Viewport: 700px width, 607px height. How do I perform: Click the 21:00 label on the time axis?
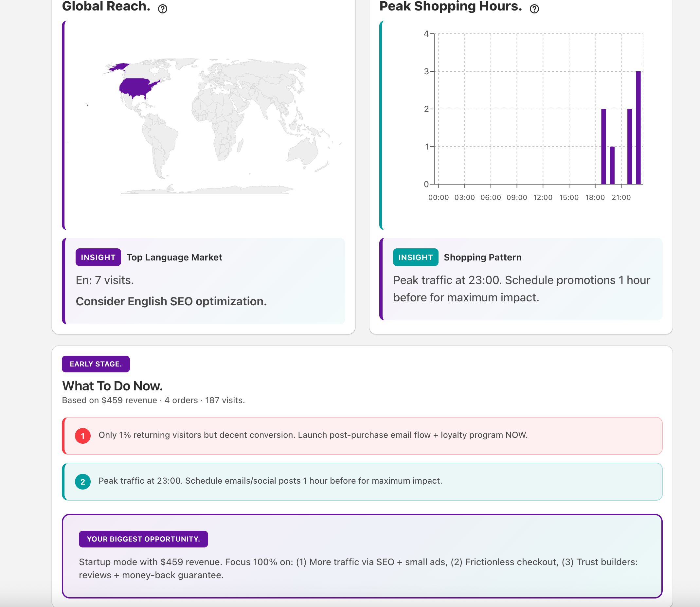coord(621,197)
